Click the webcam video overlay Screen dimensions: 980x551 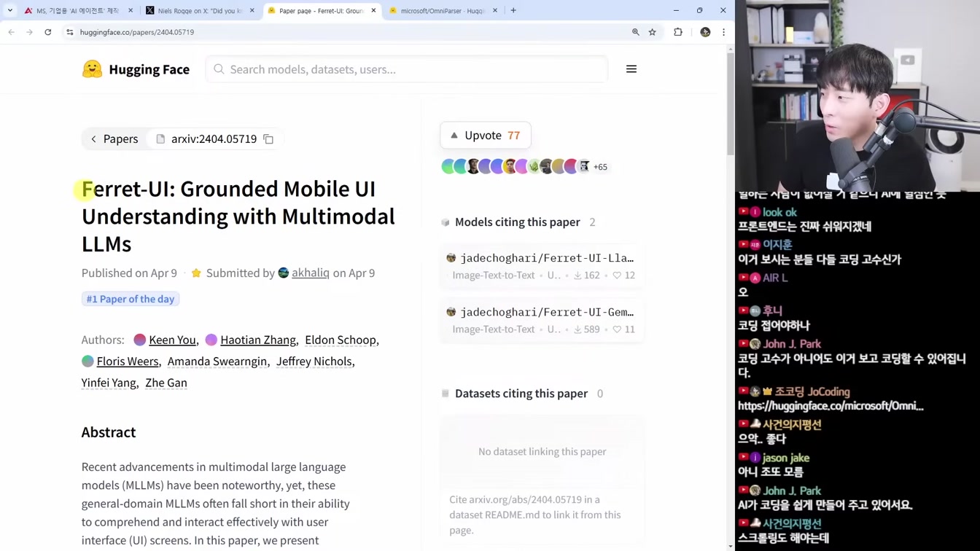coord(857,96)
